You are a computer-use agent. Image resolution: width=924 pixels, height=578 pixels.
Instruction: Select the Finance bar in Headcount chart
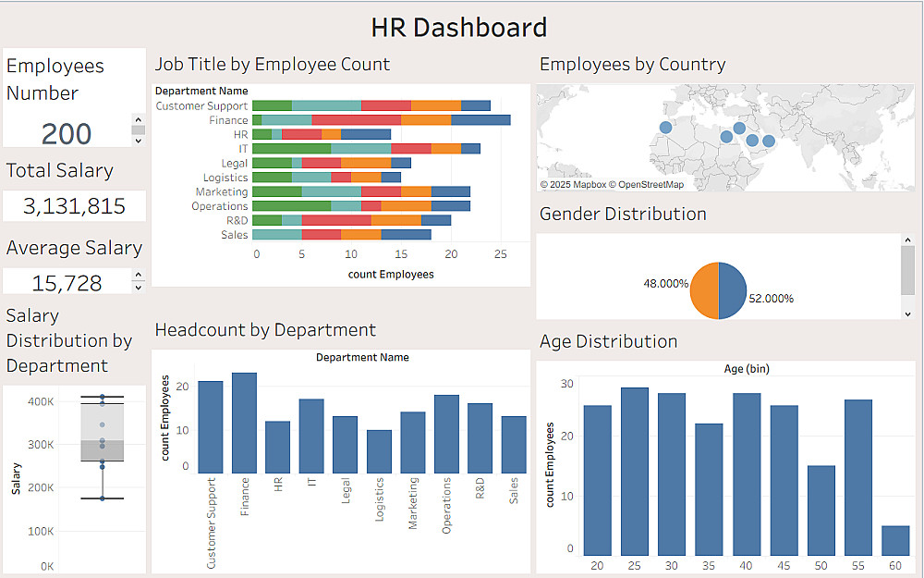(244, 423)
